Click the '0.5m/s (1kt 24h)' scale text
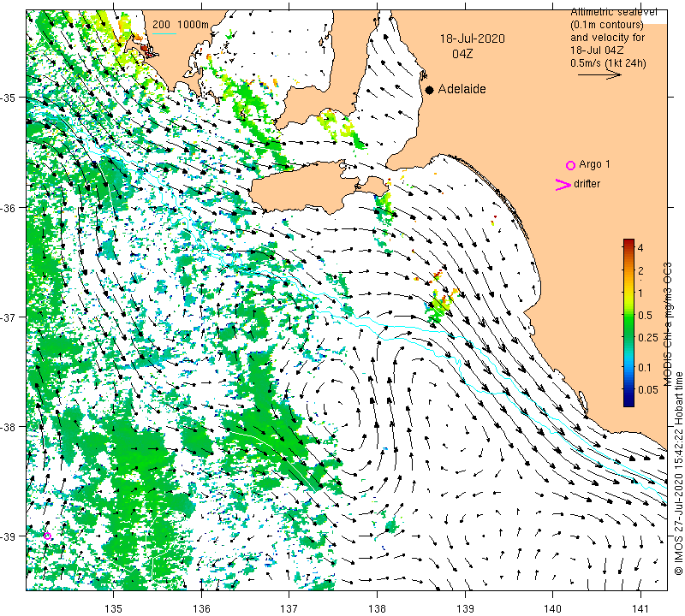 608,63
